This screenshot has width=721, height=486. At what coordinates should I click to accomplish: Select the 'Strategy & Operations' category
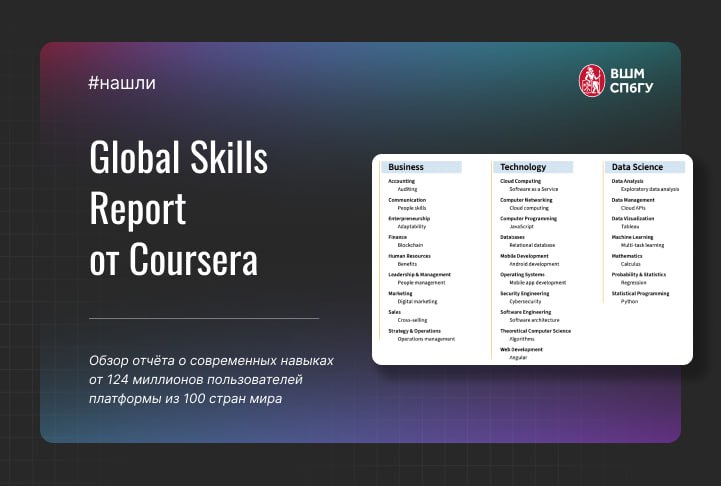click(414, 331)
